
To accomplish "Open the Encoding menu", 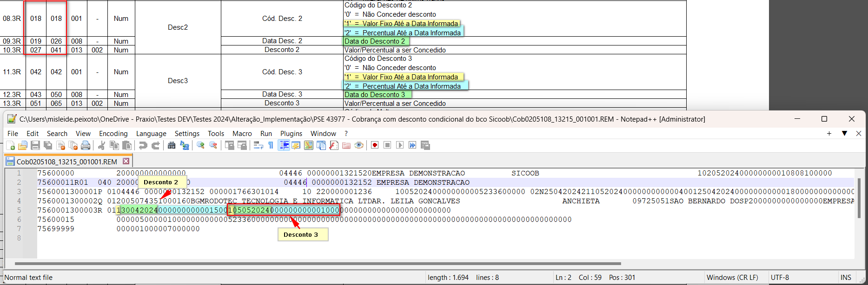I will [113, 134].
